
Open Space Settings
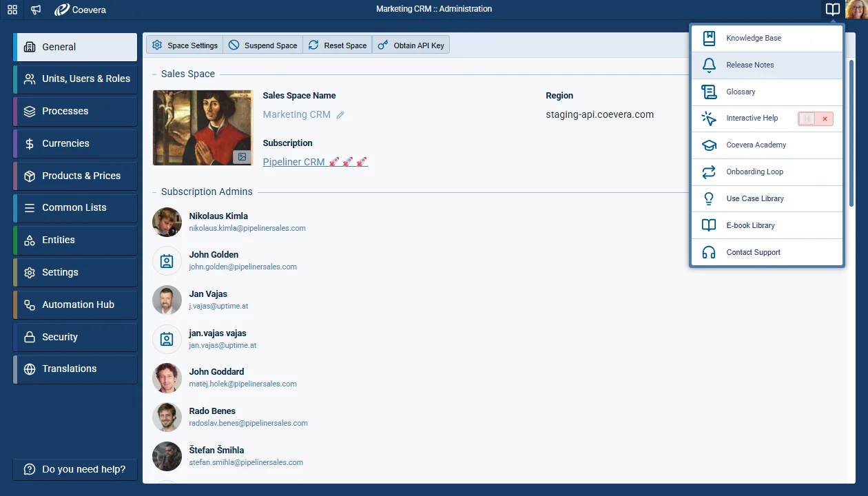click(x=185, y=45)
